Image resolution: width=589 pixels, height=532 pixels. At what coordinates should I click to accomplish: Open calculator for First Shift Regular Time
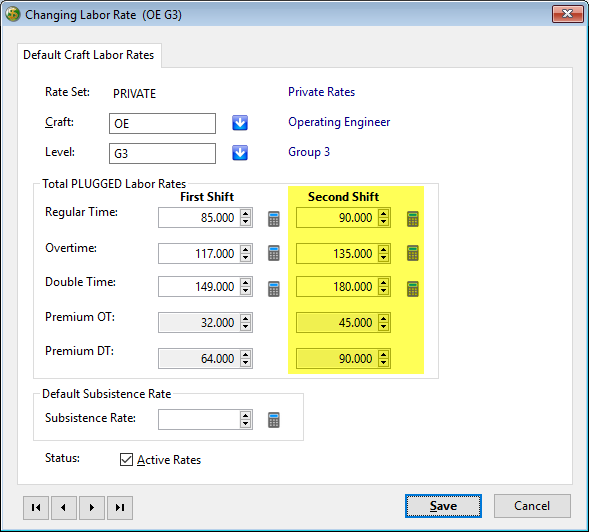click(273, 219)
